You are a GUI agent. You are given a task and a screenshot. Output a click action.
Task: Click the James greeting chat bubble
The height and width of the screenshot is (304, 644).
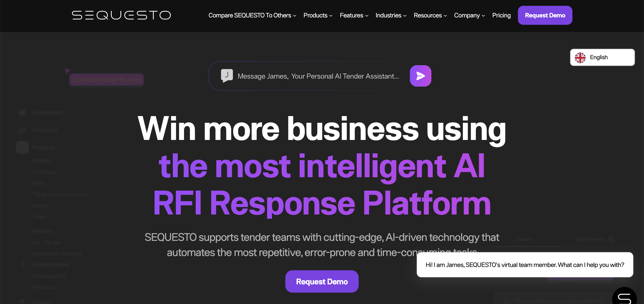[525, 265]
